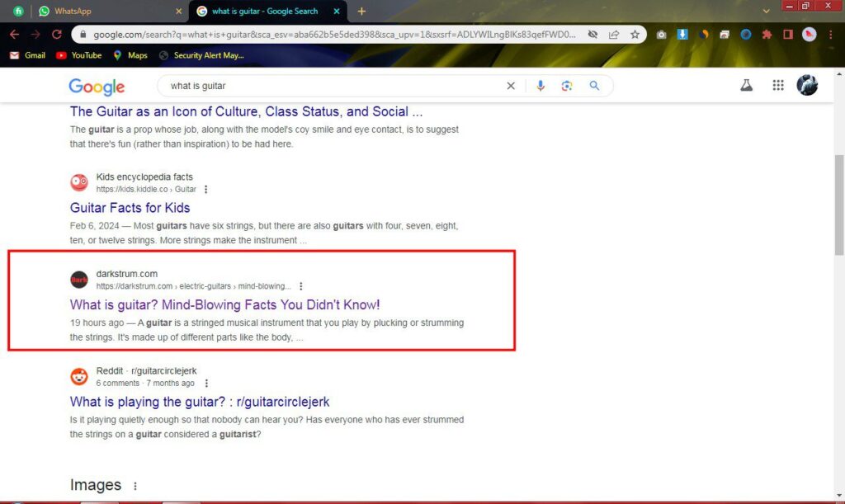Image resolution: width=845 pixels, height=504 pixels.
Task: Open the Google apps grid
Action: [x=778, y=85]
